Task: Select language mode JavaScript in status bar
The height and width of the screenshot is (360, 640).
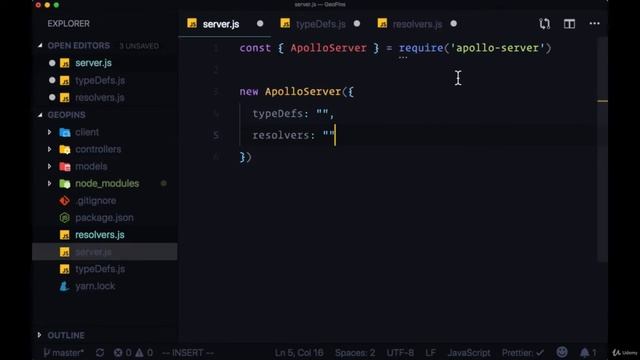Action: pos(469,353)
